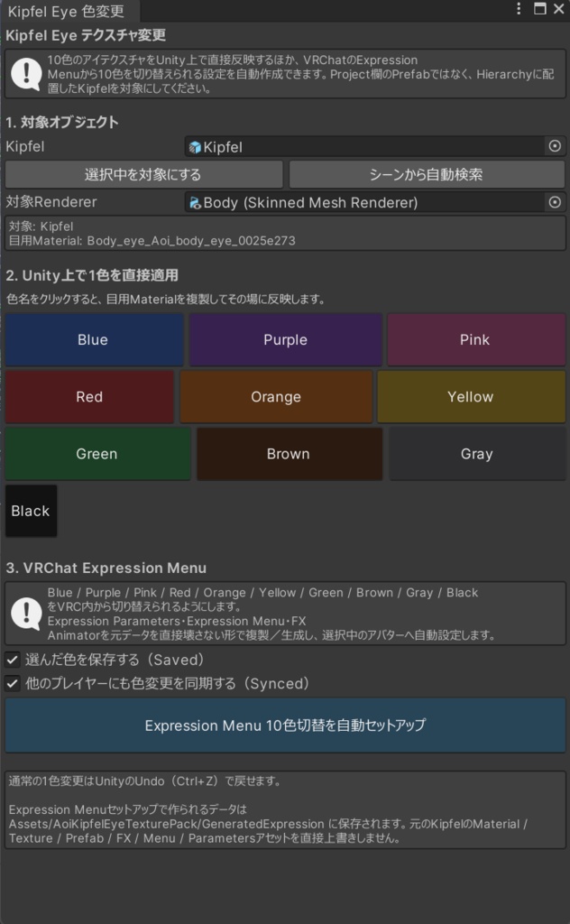
Task: Apply the Gray eye color
Action: tap(477, 454)
